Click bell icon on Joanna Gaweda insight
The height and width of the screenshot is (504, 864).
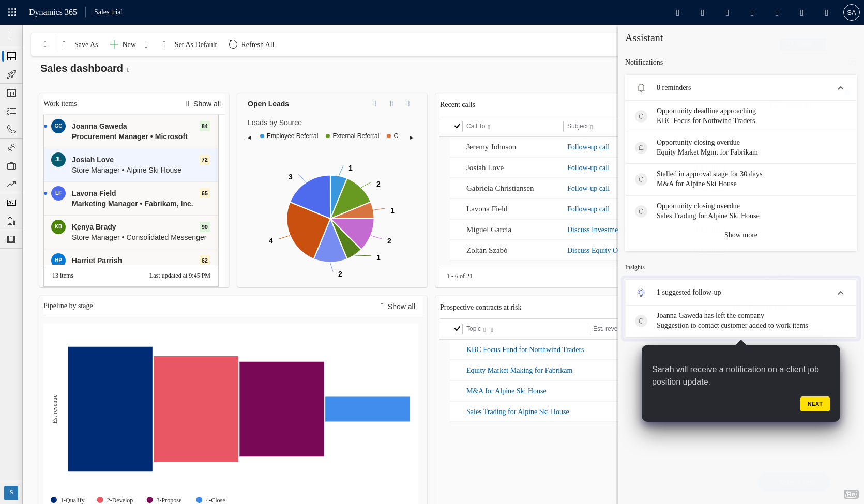(641, 321)
